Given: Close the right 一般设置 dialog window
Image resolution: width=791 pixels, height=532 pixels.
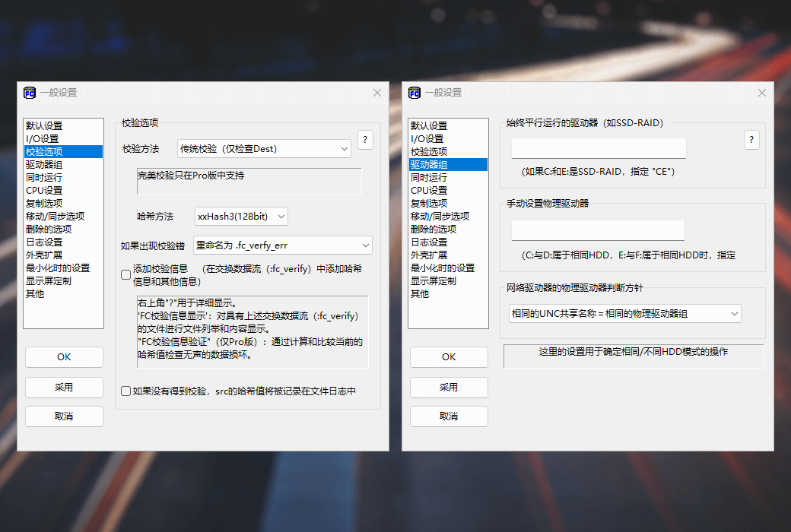Looking at the screenshot, I should click(x=762, y=93).
